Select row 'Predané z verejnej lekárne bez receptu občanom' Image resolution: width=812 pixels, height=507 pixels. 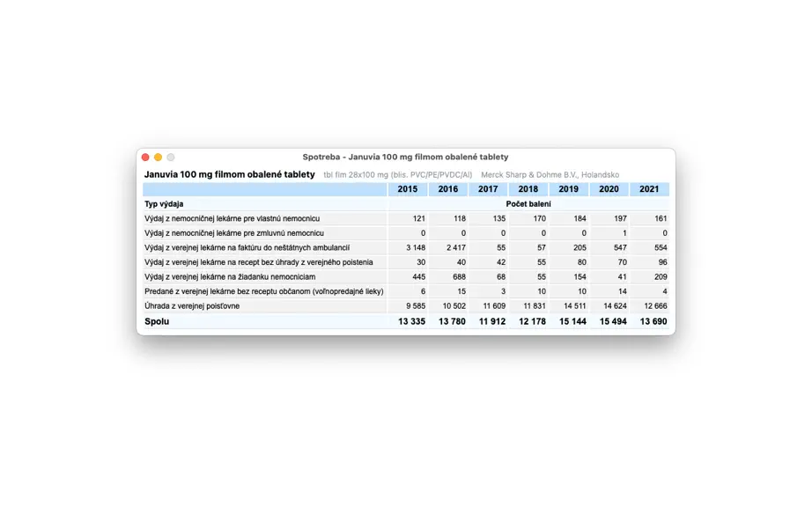click(x=406, y=291)
